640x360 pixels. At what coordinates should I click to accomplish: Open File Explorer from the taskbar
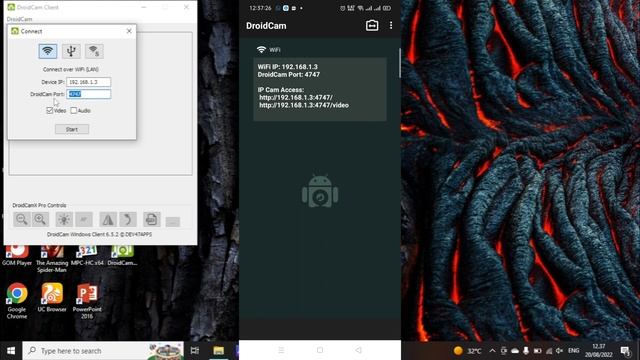[219, 351]
